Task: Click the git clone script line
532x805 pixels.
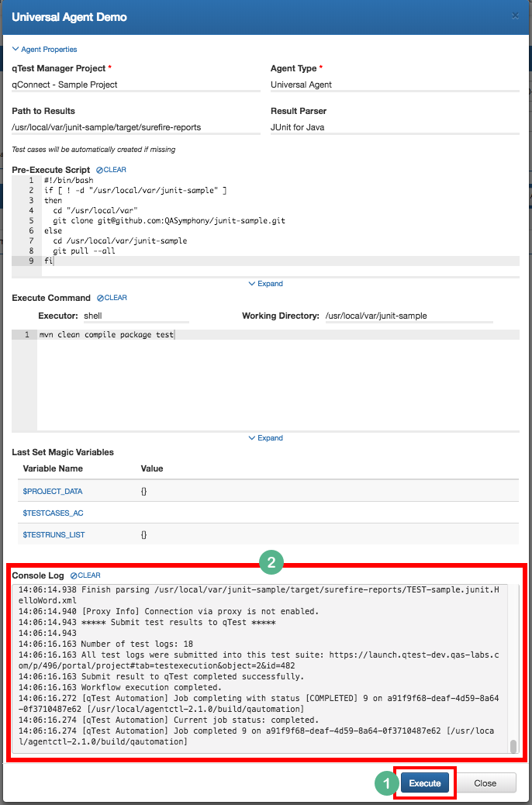Action: (168, 221)
